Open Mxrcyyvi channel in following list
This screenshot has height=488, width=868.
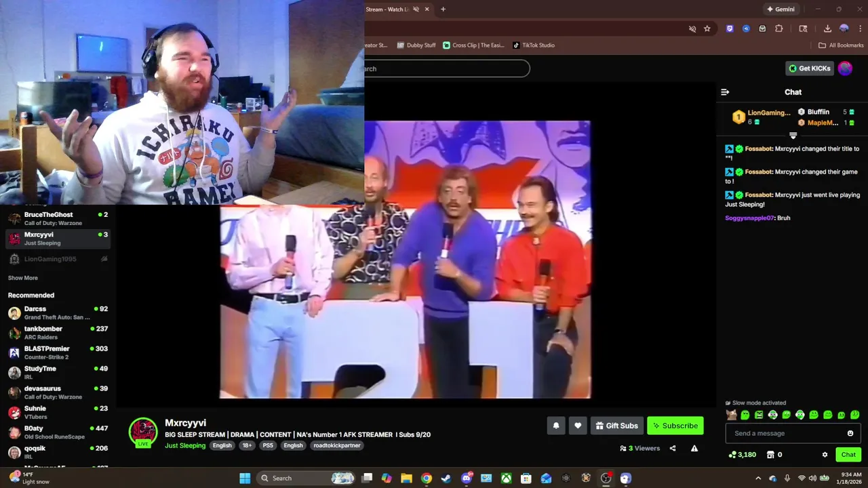(x=58, y=239)
